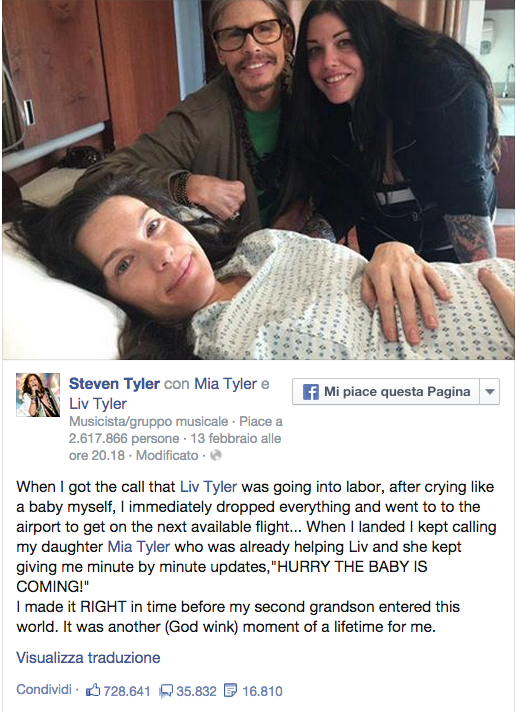Open Mia Tyler tagged link in header

pos(226,384)
